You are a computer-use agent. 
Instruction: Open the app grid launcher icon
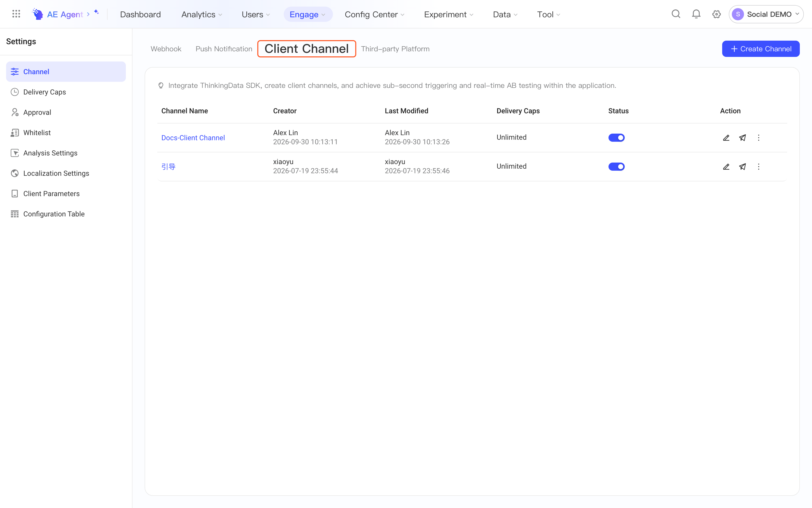tap(16, 14)
